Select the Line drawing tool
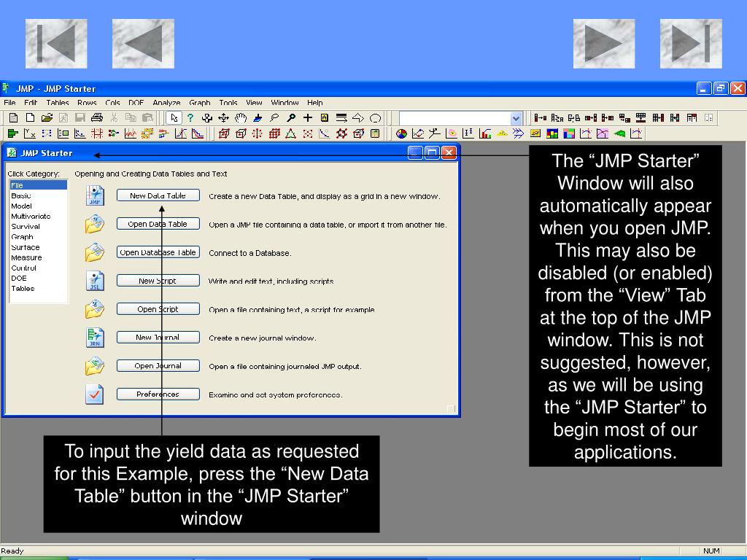The width and height of the screenshot is (747, 560). click(341, 117)
